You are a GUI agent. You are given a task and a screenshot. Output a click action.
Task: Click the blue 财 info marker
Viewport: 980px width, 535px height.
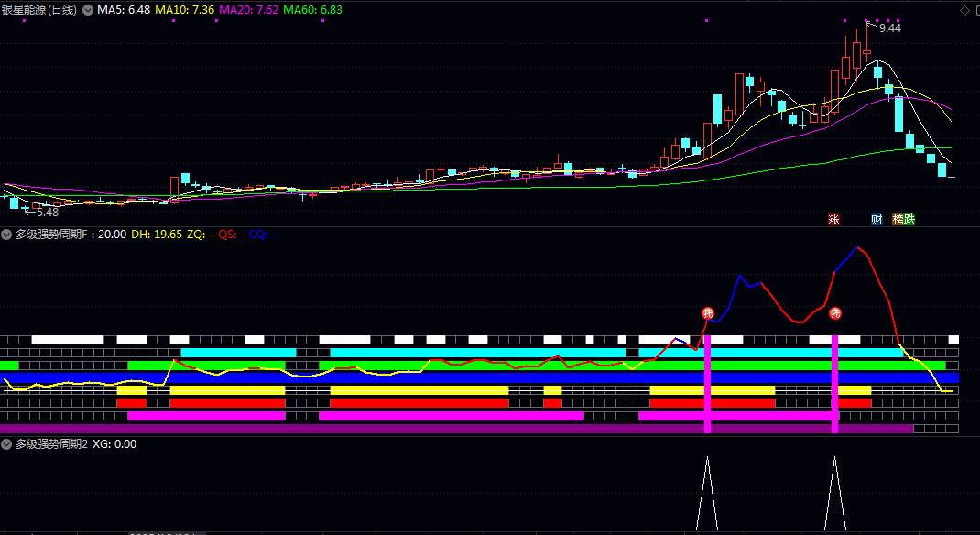(877, 219)
